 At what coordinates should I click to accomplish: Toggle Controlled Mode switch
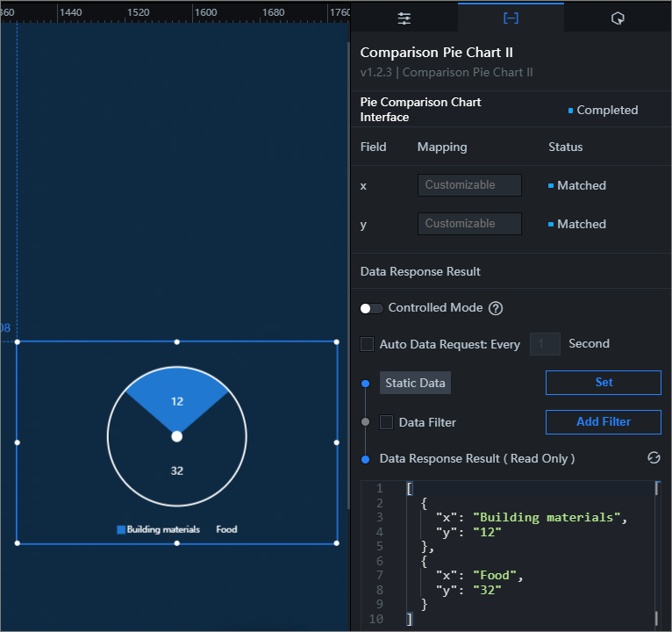371,308
